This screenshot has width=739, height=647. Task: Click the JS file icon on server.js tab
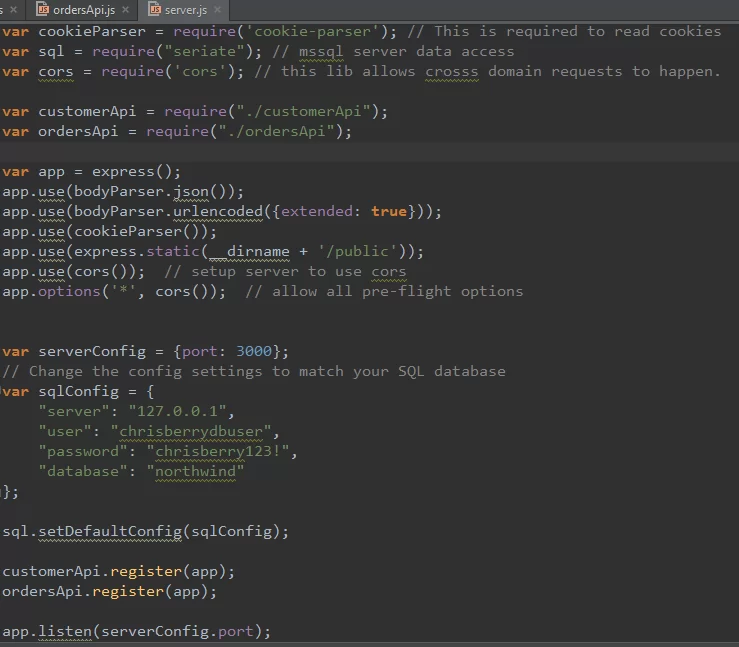click(155, 10)
